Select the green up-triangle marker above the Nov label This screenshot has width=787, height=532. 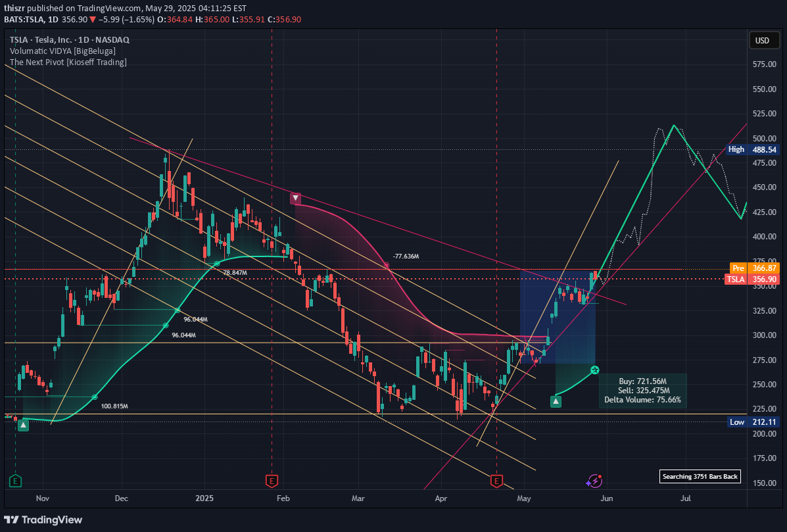[x=23, y=425]
